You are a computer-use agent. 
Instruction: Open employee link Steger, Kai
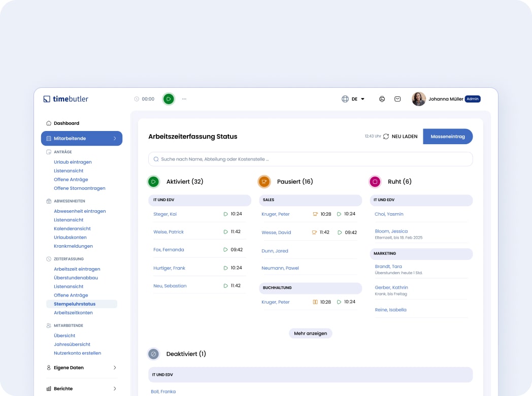coord(165,214)
